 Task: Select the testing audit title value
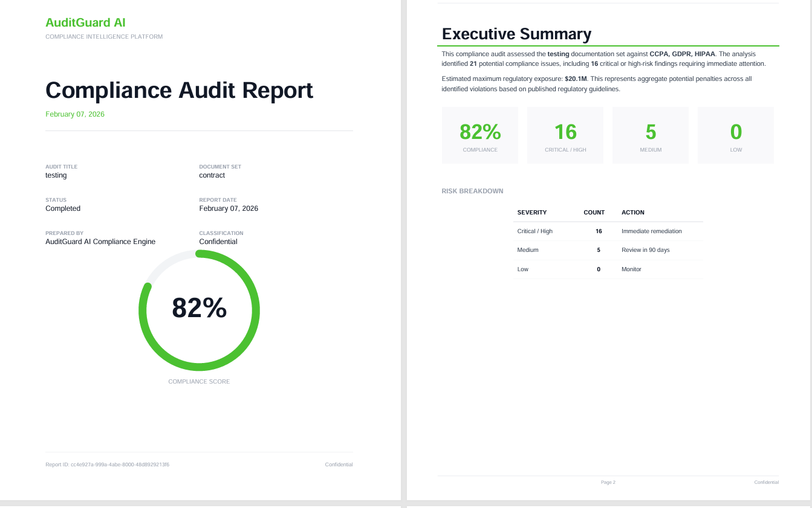[x=56, y=175]
